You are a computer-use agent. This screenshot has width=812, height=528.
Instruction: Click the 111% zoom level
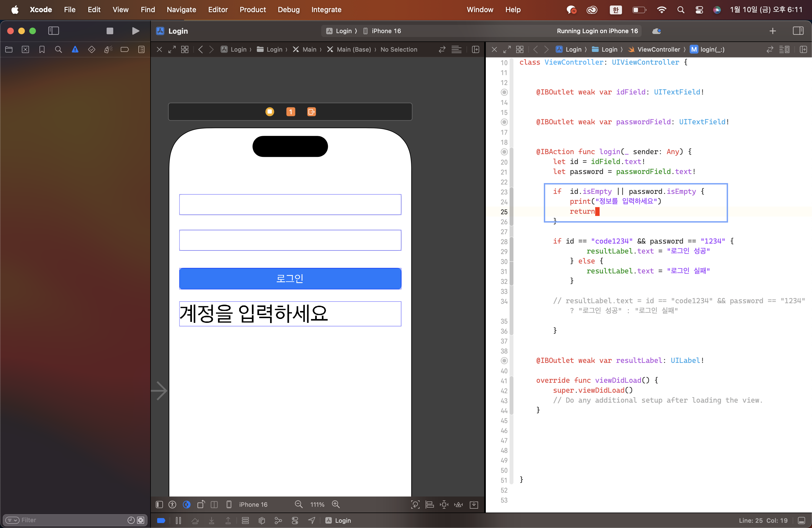click(x=317, y=505)
